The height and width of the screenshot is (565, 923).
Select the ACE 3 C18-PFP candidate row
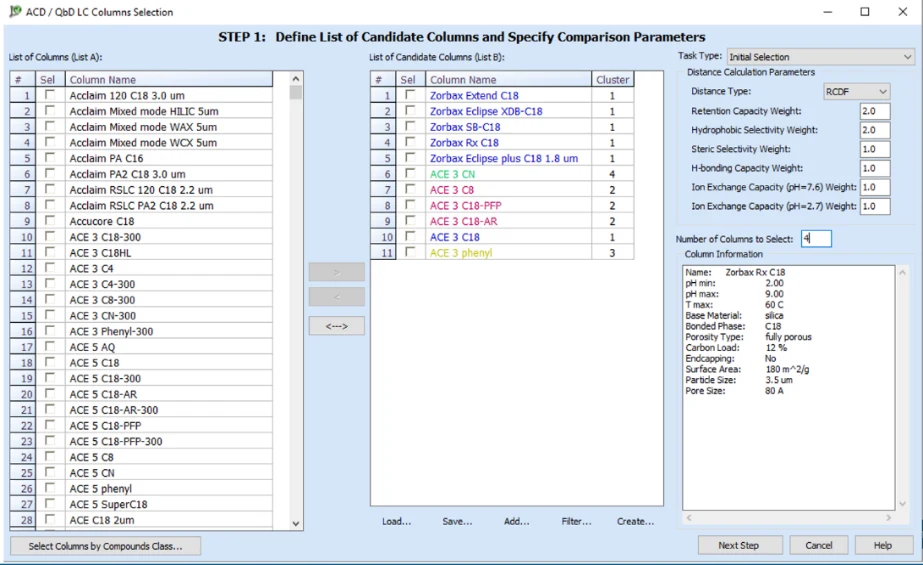pyautogui.click(x=502, y=205)
